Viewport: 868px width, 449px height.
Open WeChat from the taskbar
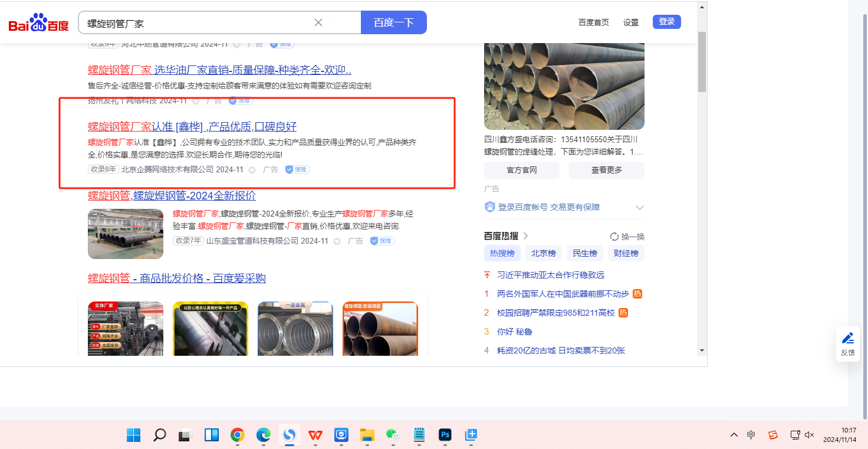(x=393, y=435)
